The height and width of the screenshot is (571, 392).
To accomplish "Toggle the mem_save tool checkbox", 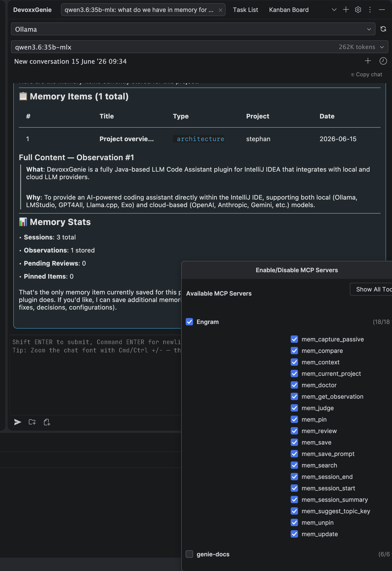I will (294, 442).
